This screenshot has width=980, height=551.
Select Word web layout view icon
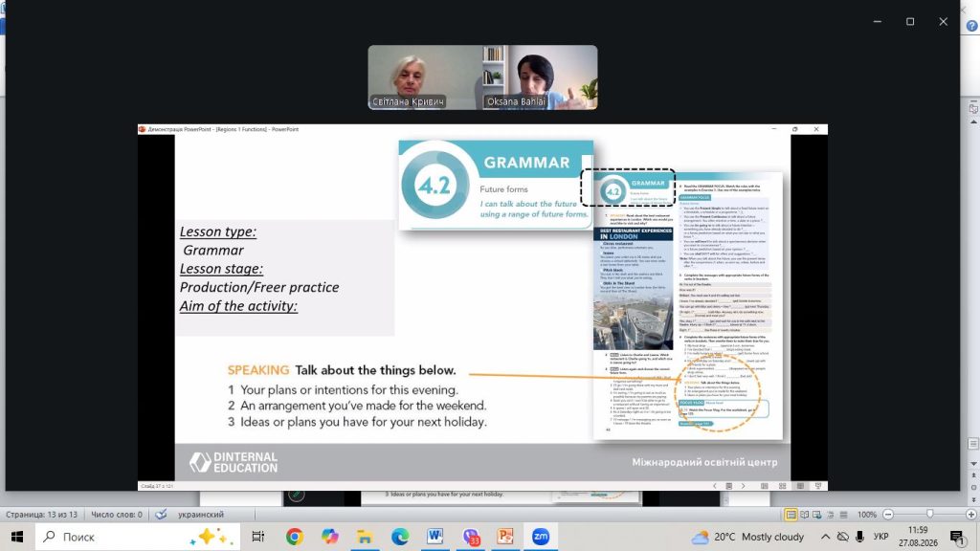817,515
